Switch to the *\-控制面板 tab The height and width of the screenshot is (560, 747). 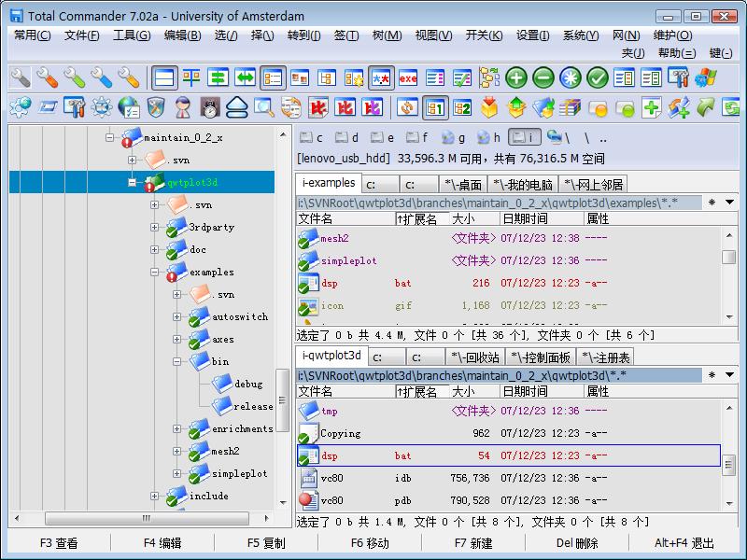click(x=541, y=357)
